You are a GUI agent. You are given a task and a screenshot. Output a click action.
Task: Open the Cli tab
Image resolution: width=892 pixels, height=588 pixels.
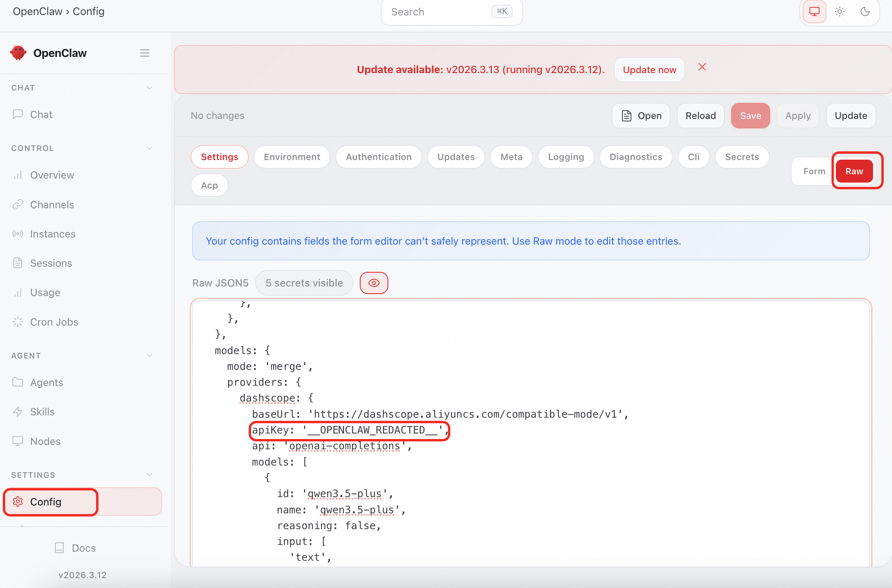coord(694,157)
